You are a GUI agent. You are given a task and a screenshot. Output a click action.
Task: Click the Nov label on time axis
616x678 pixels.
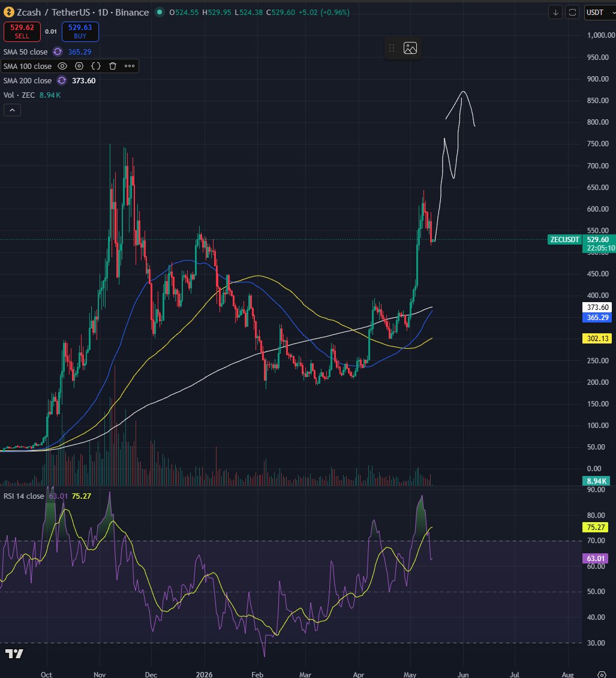tap(100, 674)
